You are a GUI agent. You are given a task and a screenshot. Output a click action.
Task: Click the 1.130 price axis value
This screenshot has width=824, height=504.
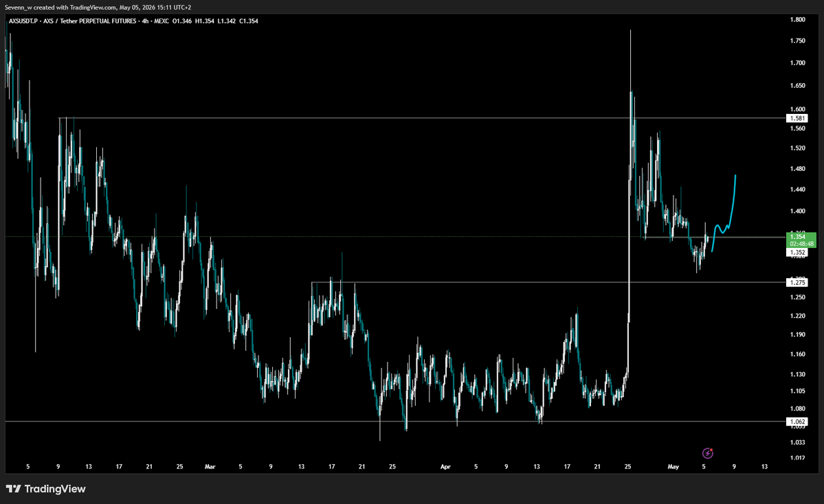[x=797, y=374]
